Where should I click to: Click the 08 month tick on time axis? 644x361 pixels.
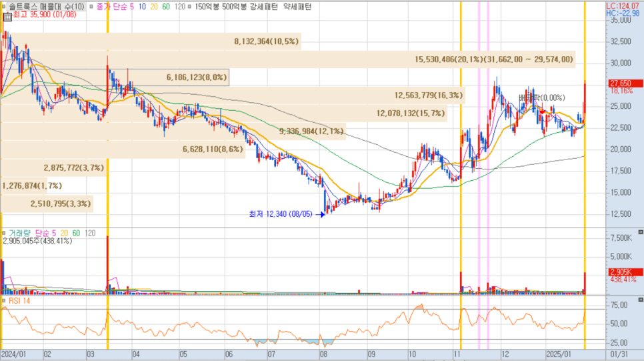pos(323,354)
